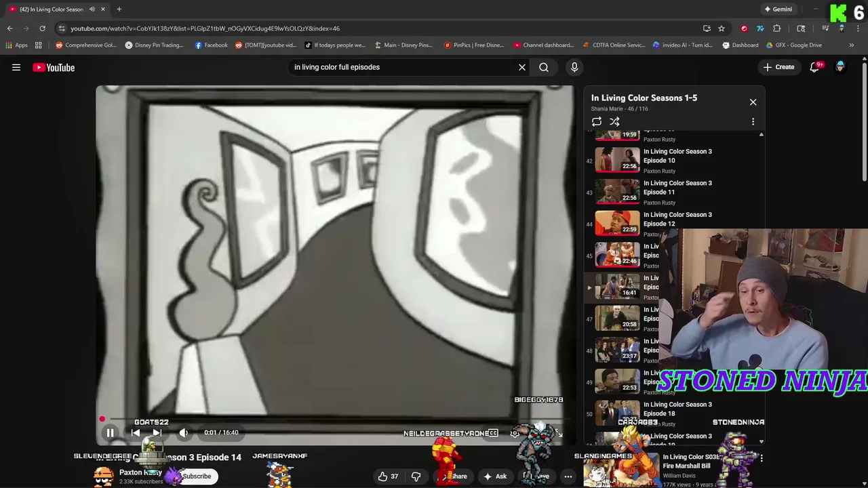This screenshot has width=868, height=488.
Task: Skip to the previous video
Action: click(x=135, y=432)
